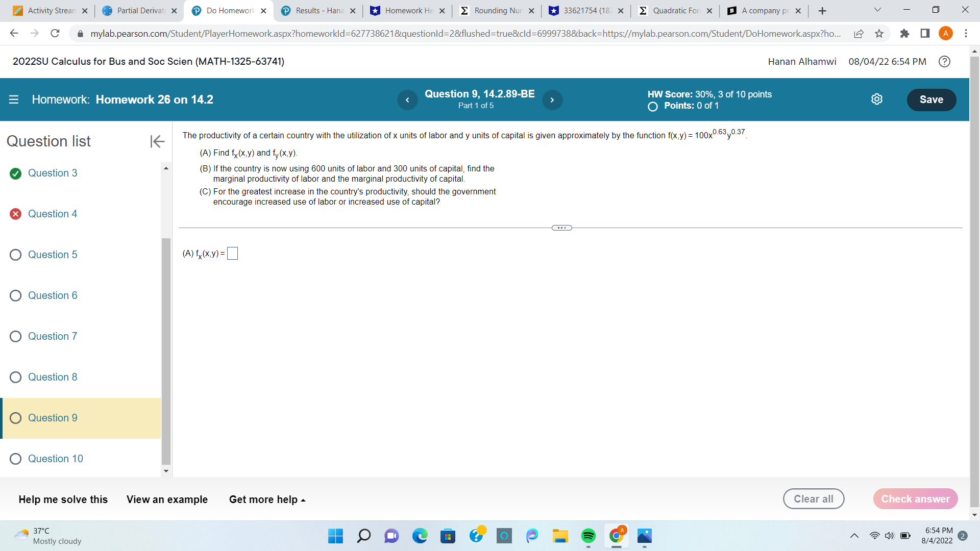Select the Question 10 radio button
The width and height of the screenshot is (980, 551).
coord(15,459)
